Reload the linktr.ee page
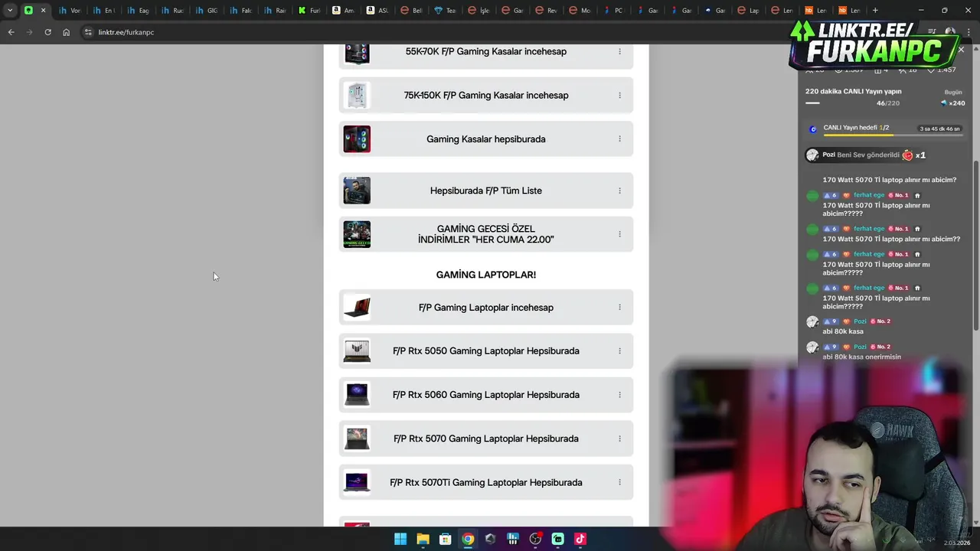980x551 pixels. click(x=47, y=32)
